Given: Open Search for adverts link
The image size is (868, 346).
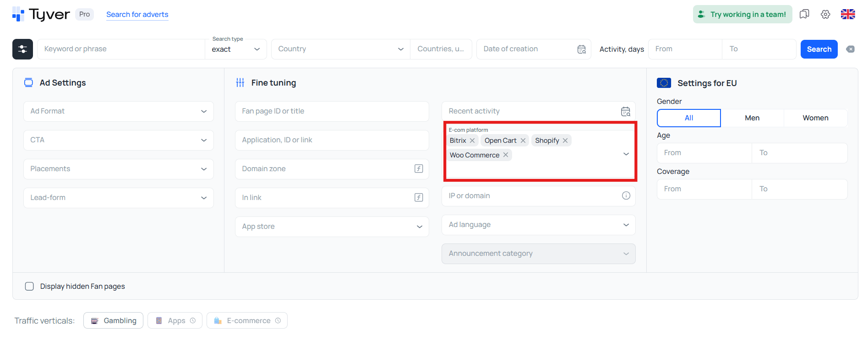Looking at the screenshot, I should pos(137,14).
